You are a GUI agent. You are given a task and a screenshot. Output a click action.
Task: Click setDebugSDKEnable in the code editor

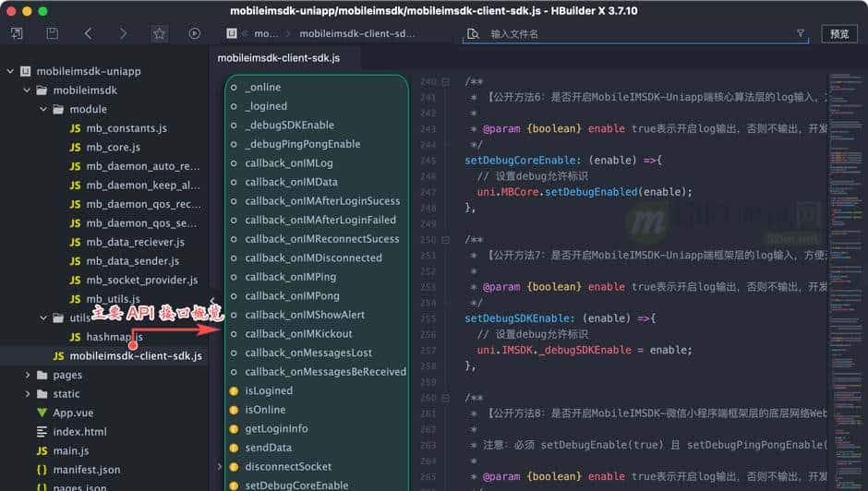tap(517, 318)
